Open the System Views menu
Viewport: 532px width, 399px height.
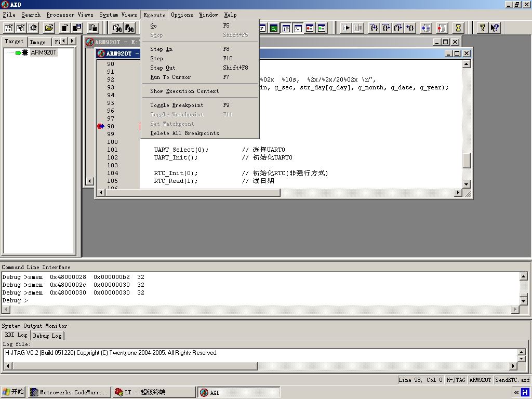point(118,15)
